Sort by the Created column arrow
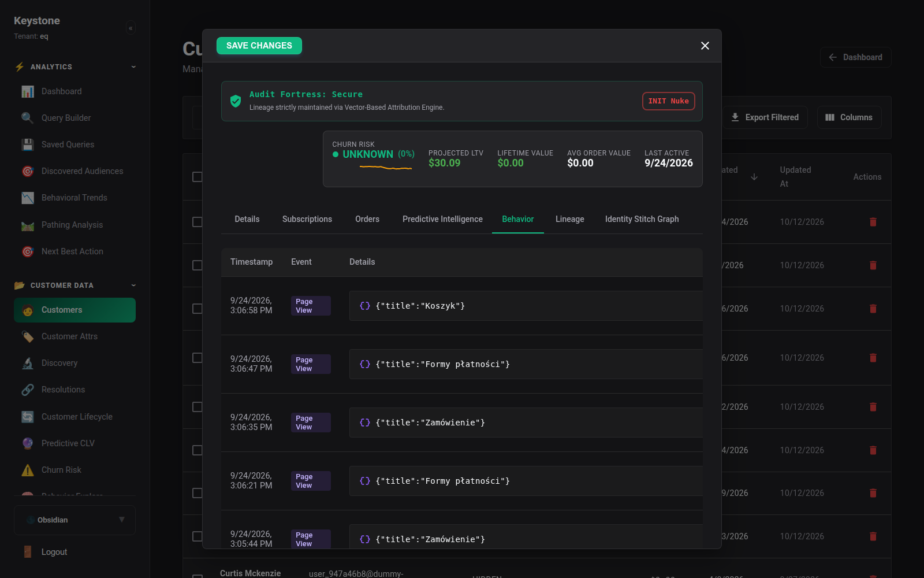The width and height of the screenshot is (924, 578). click(754, 177)
